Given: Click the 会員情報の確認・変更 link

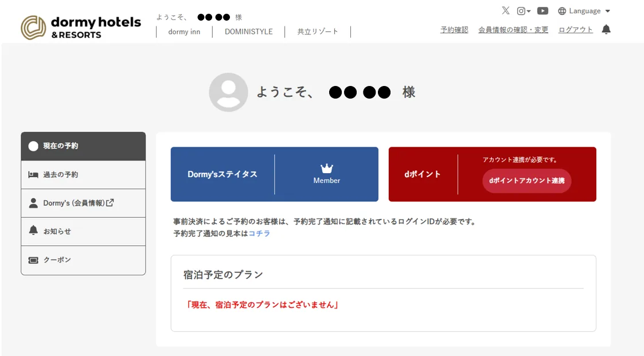Looking at the screenshot, I should pyautogui.click(x=513, y=30).
